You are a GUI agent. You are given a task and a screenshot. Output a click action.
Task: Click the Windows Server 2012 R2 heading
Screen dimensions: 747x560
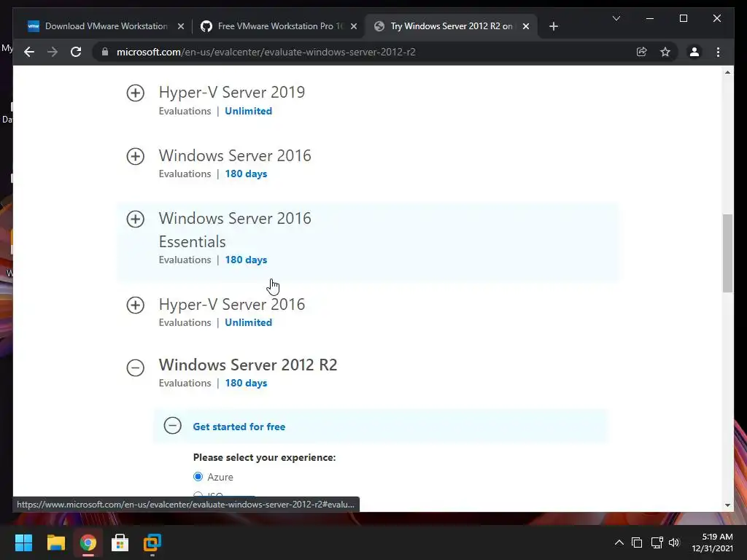(248, 365)
